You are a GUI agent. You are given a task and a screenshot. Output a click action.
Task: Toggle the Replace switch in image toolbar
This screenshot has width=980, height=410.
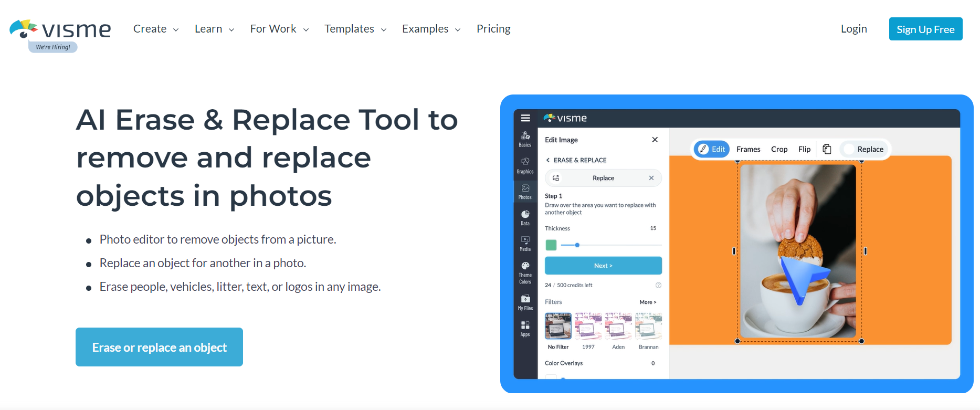(x=849, y=149)
